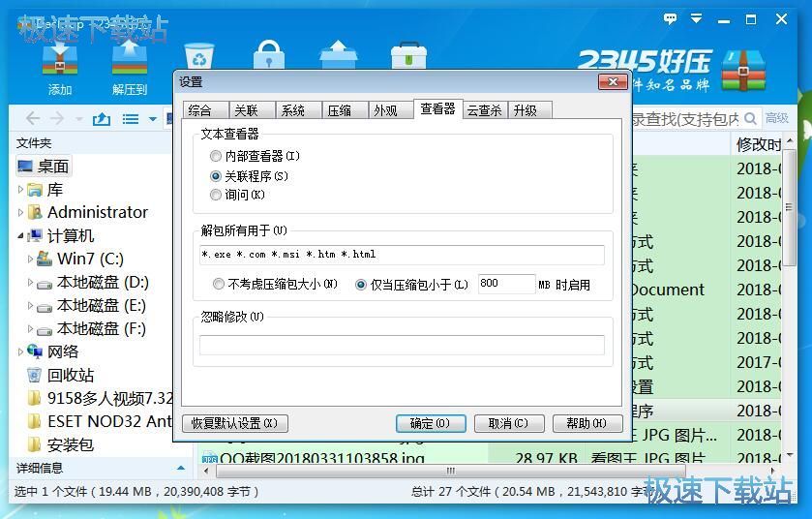This screenshot has width=812, height=519.
Task: Select the ESET NOD32 folder
Action: pyautogui.click(x=100, y=421)
